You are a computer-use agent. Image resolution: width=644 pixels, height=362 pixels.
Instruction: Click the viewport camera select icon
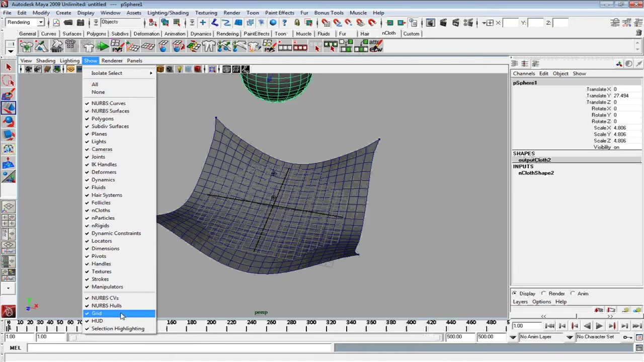click(x=29, y=69)
